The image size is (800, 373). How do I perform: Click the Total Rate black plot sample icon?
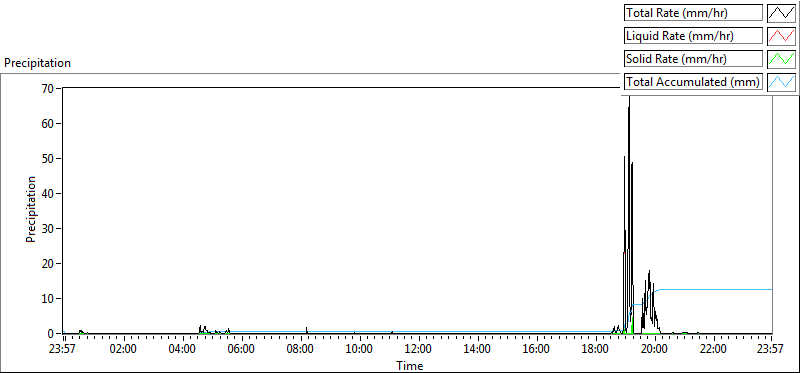(x=782, y=13)
